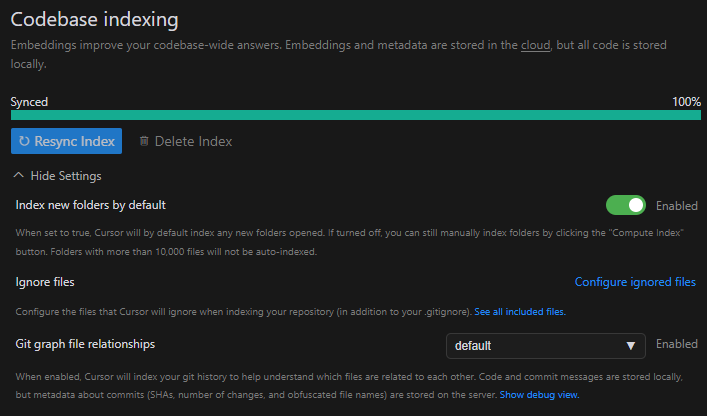Click the underlined cloud link
Screen dimensions: 707x416
[x=536, y=45]
